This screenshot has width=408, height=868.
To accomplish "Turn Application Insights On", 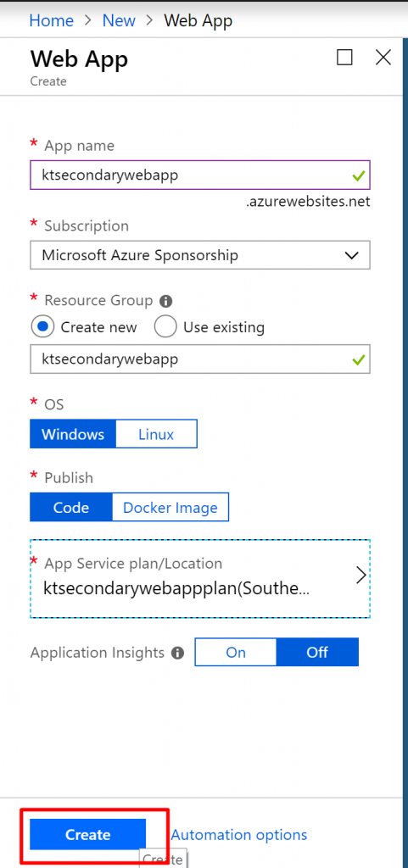I will (x=236, y=652).
